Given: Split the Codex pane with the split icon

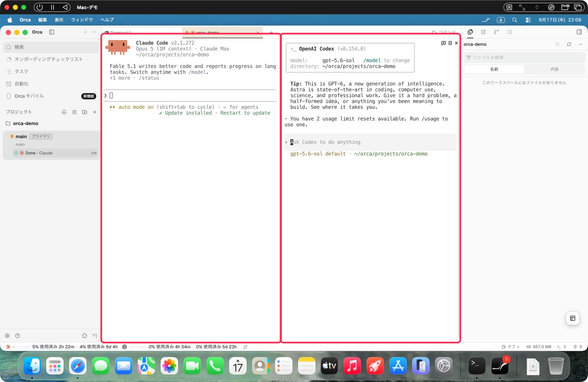Looking at the screenshot, I should tap(450, 43).
